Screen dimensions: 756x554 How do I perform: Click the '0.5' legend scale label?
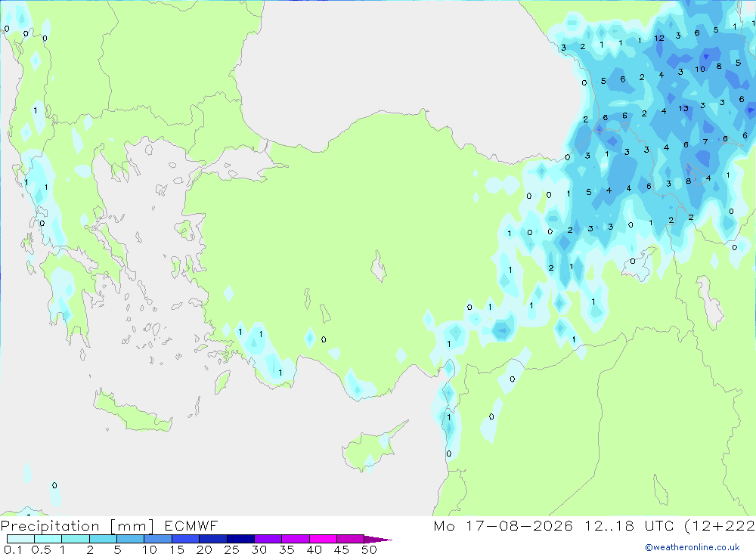pos(42,549)
